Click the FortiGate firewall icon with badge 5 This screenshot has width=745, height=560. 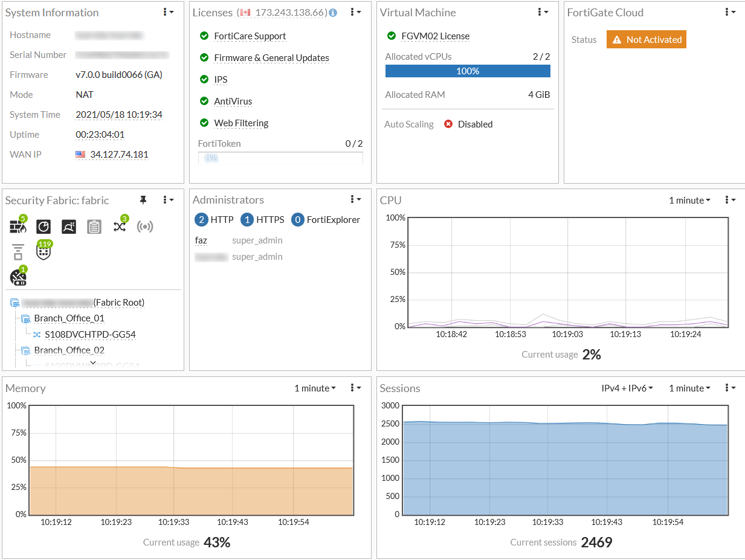pyautogui.click(x=18, y=227)
